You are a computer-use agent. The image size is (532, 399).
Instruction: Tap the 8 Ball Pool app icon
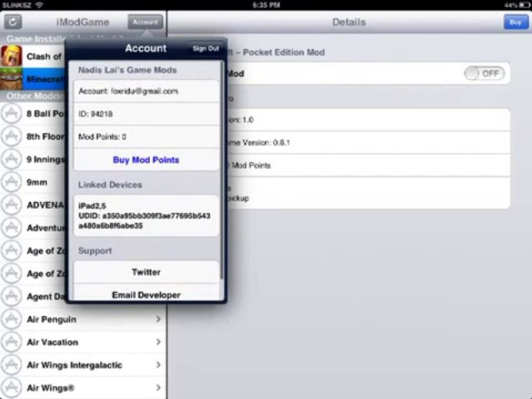[12, 113]
